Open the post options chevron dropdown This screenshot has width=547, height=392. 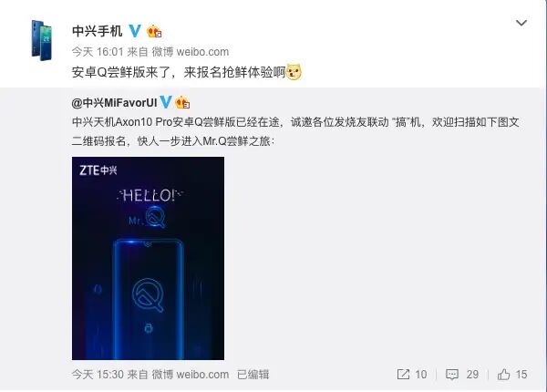pyautogui.click(x=521, y=23)
